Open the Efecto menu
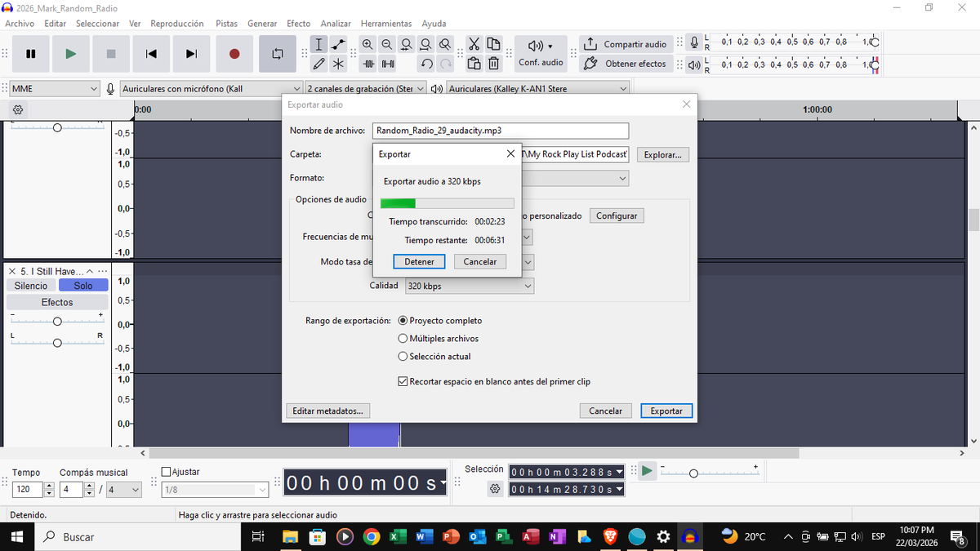The width and height of the screenshot is (980, 551). tap(298, 23)
